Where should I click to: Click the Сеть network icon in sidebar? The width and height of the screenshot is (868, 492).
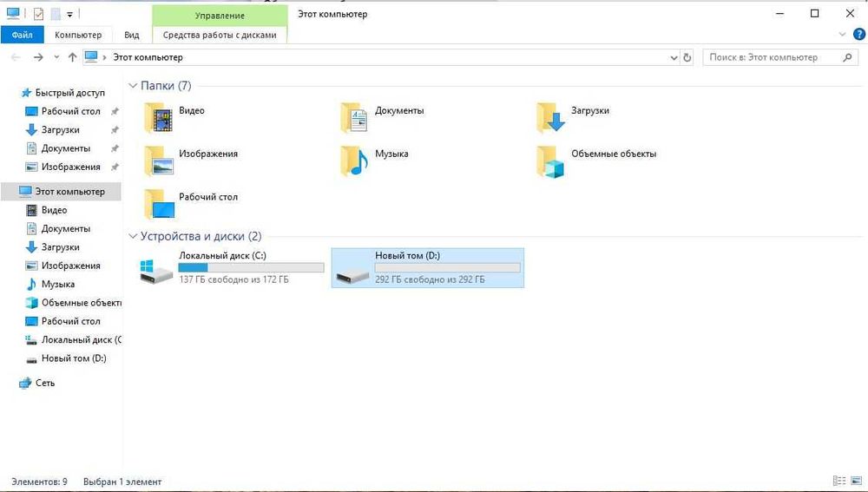point(25,383)
